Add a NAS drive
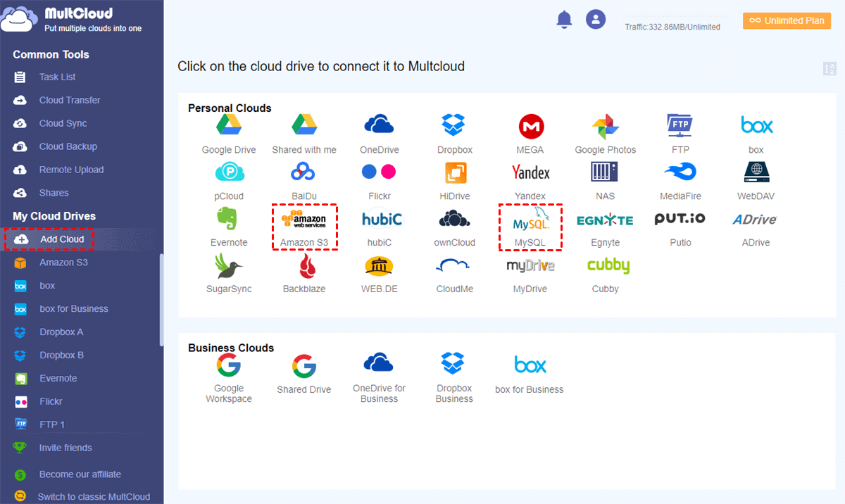845x504 pixels. coord(605,180)
